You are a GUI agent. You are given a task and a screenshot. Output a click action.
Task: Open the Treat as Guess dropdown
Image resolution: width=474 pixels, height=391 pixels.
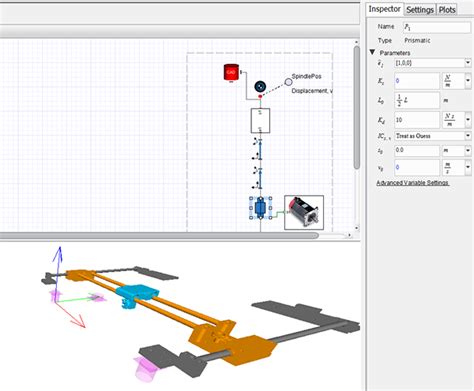coord(468,136)
